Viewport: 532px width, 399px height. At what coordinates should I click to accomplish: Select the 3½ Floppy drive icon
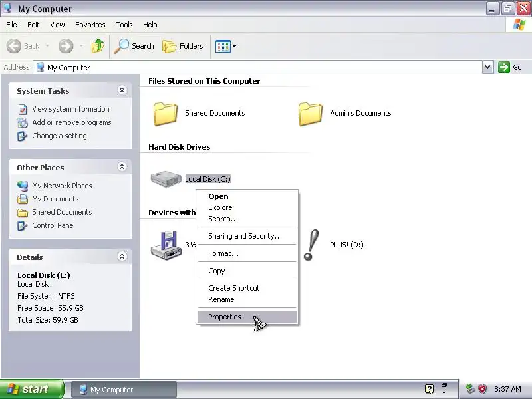point(166,245)
